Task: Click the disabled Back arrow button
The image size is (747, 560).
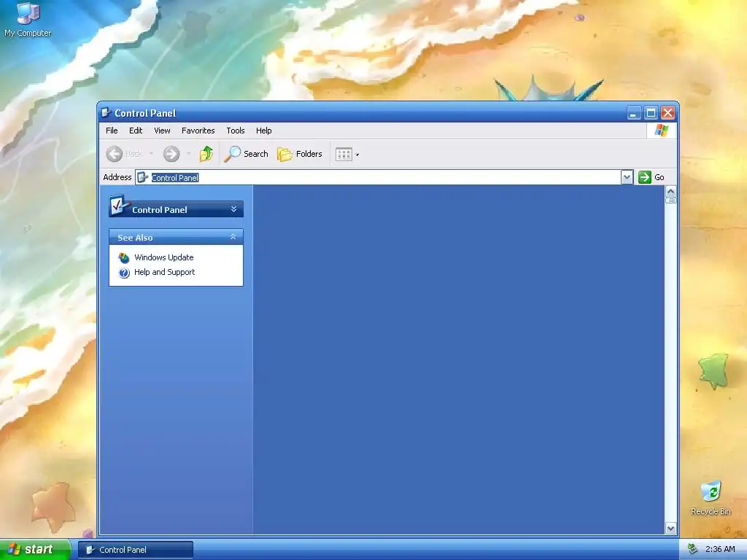Action: click(x=115, y=154)
